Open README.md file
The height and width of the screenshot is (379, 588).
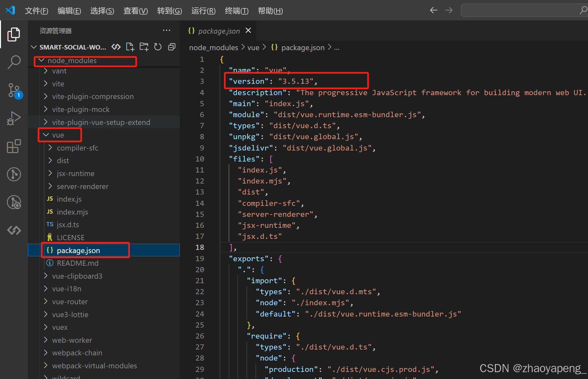(103, 263)
